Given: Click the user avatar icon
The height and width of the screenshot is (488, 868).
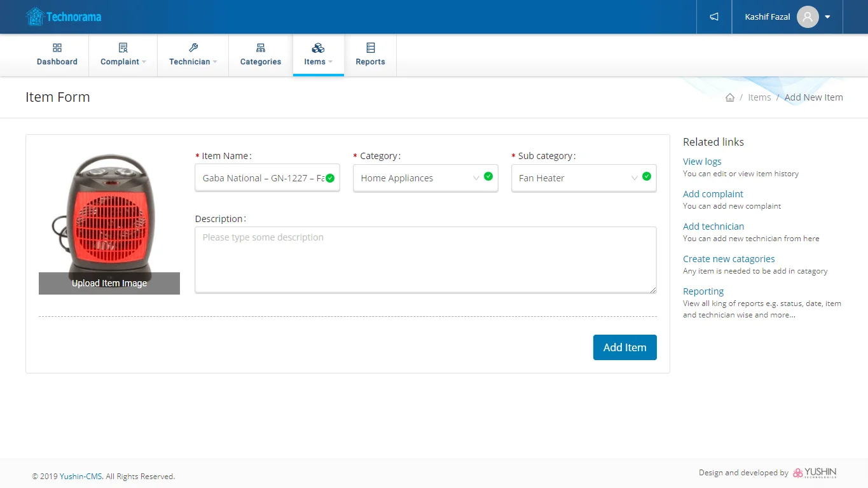Looking at the screenshot, I should pos(807,17).
